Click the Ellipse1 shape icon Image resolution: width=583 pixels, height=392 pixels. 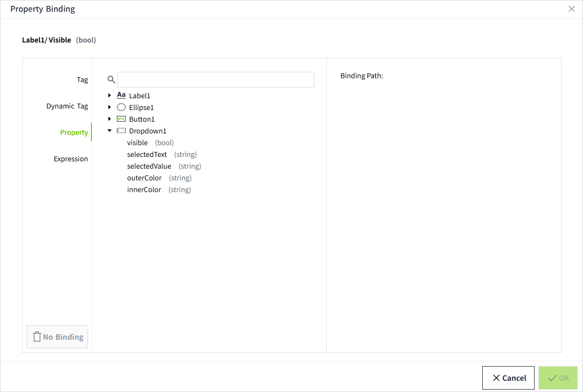click(x=121, y=107)
